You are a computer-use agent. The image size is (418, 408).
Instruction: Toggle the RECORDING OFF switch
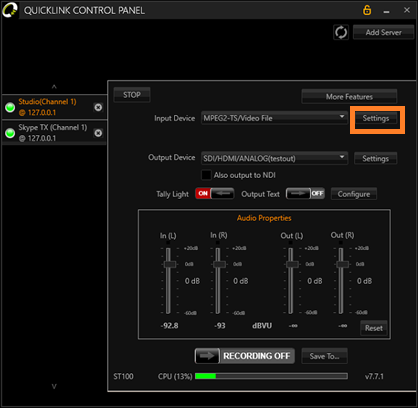pos(244,356)
